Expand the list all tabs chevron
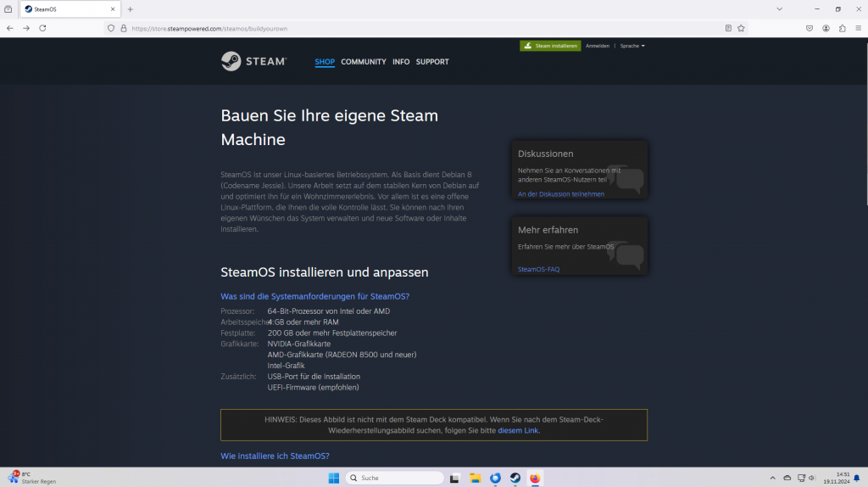The height and width of the screenshot is (487, 868). [x=779, y=8]
